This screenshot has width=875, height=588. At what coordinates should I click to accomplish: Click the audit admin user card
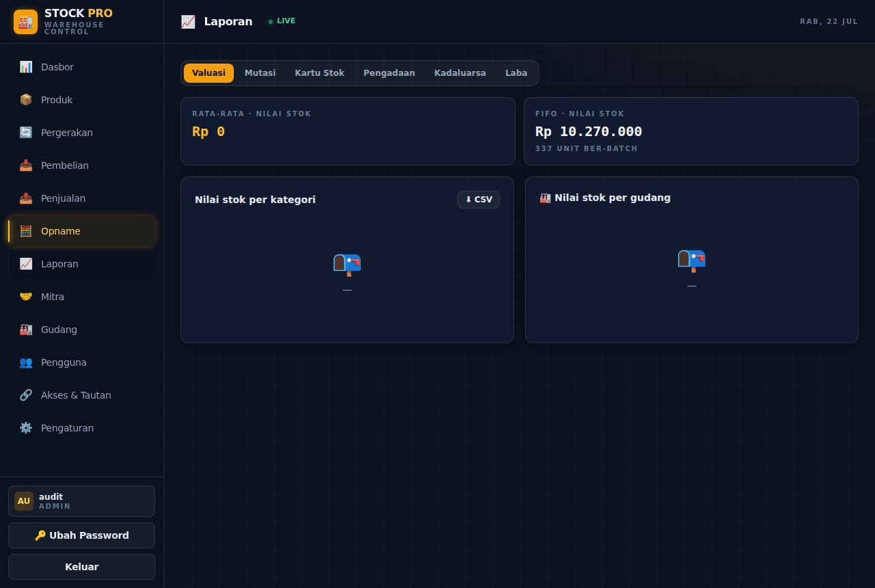click(82, 501)
